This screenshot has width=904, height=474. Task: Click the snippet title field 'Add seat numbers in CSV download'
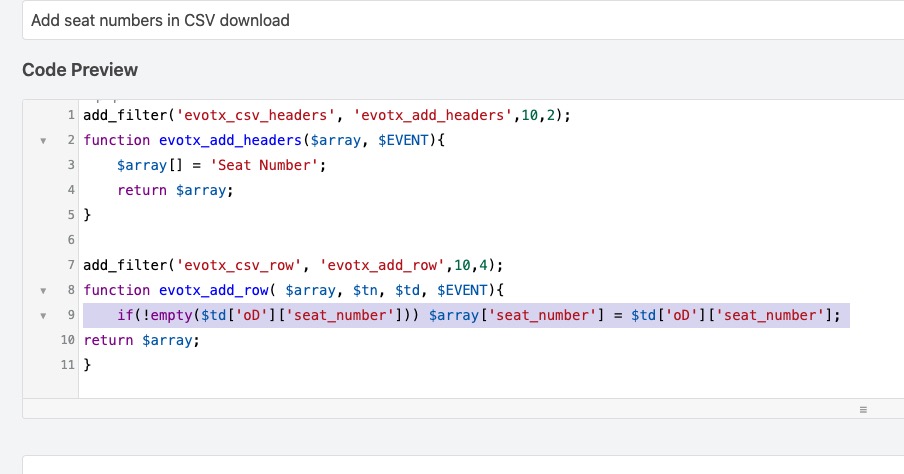(x=463, y=20)
